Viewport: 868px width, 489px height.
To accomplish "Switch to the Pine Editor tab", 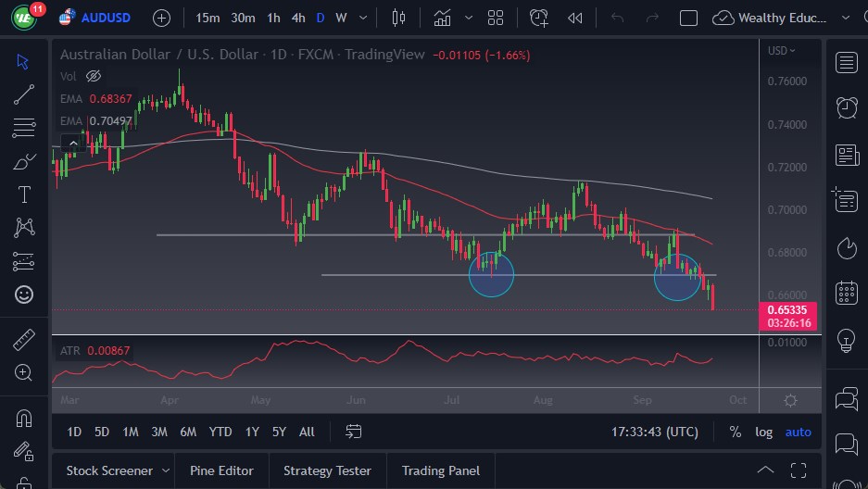I will click(x=221, y=470).
